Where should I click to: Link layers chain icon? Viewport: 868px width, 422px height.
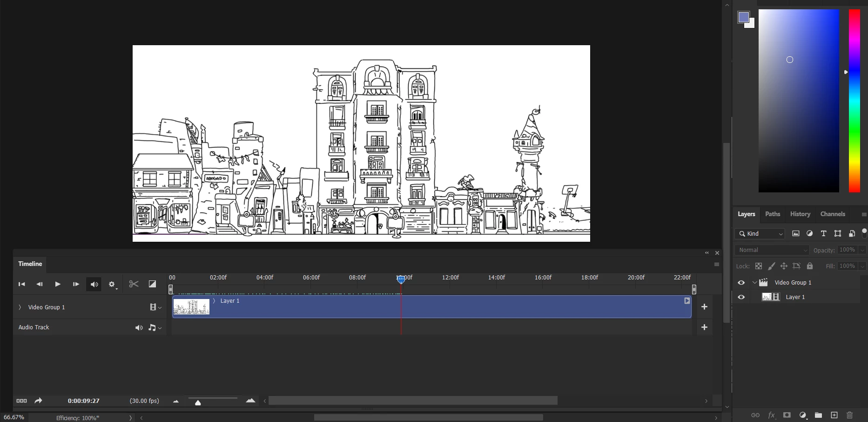click(x=755, y=415)
